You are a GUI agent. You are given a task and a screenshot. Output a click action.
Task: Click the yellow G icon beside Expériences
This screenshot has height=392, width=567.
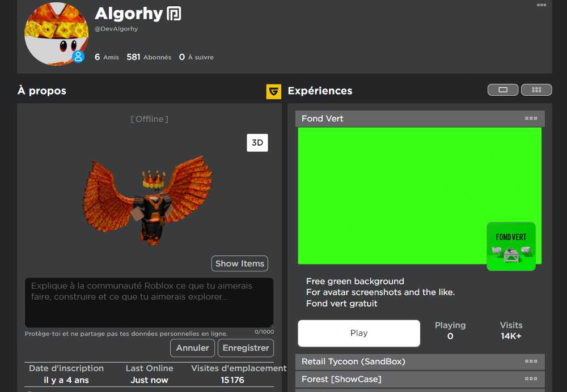[274, 91]
